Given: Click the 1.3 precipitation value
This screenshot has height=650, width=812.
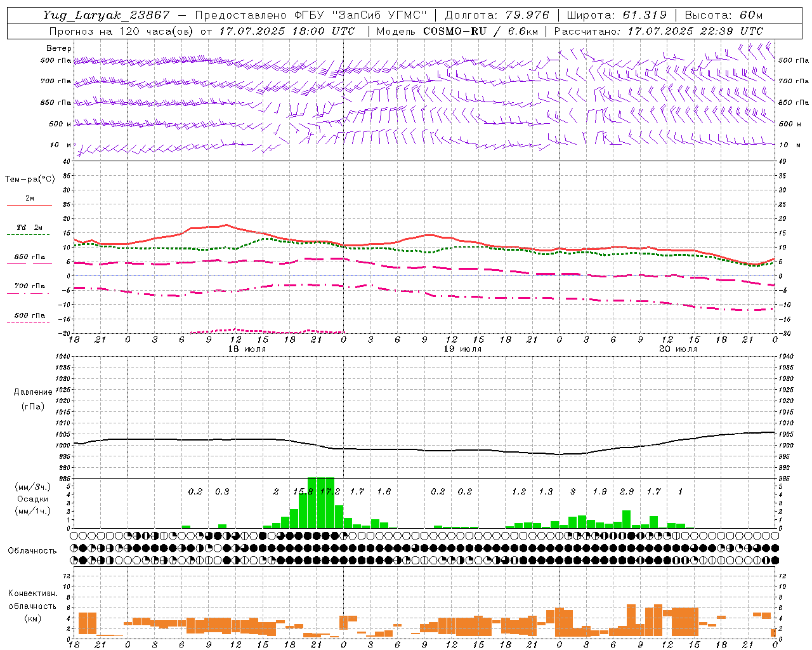Looking at the screenshot, I should (x=546, y=492).
